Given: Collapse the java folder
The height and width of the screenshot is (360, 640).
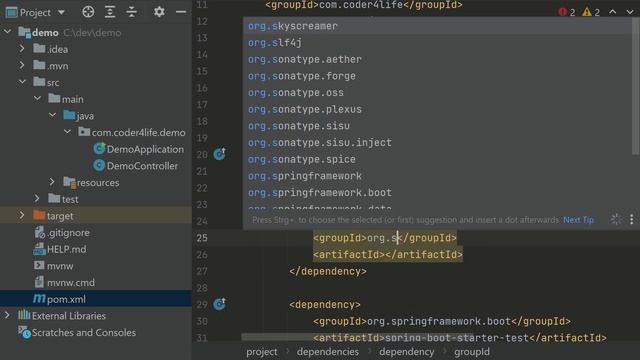Looking at the screenshot, I should point(53,115).
